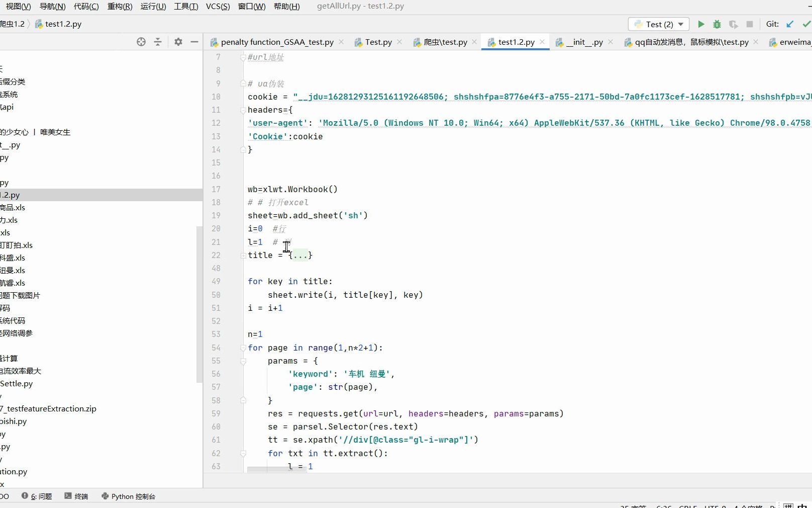The width and height of the screenshot is (812, 508).
Task: Locate current file with crosshair icon
Action: click(141, 42)
